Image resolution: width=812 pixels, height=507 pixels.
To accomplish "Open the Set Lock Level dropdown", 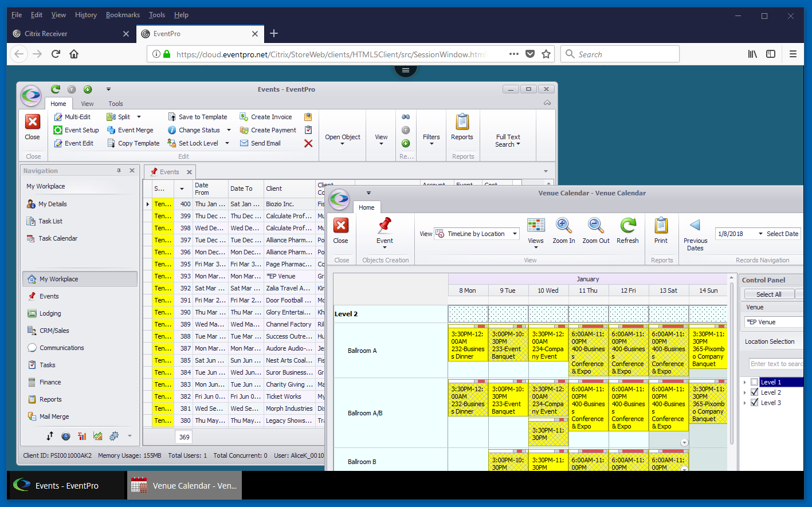I will click(227, 143).
